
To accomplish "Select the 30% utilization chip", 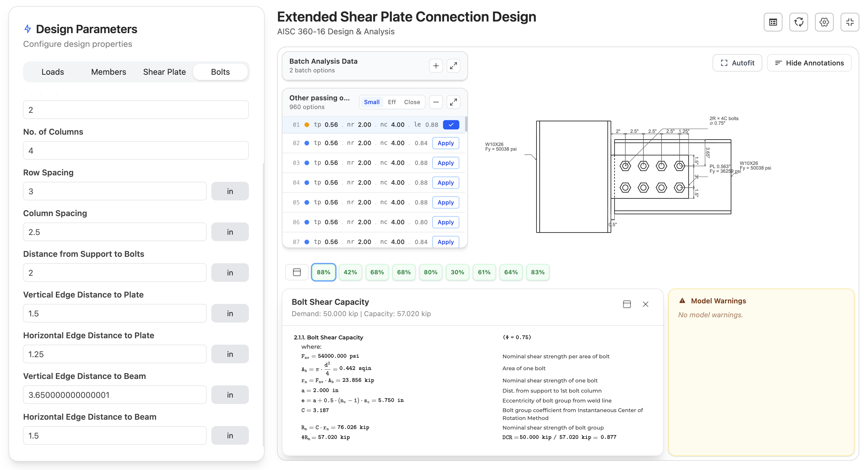I will (x=457, y=272).
